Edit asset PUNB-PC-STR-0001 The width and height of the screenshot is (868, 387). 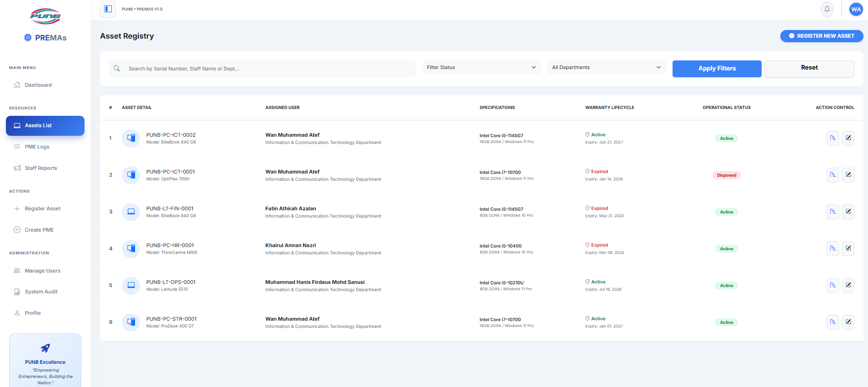point(848,322)
